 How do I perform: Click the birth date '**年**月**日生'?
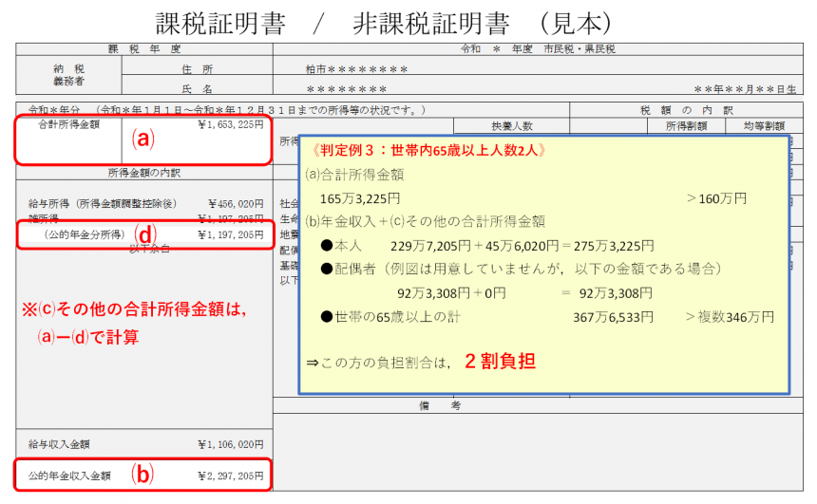point(745,89)
